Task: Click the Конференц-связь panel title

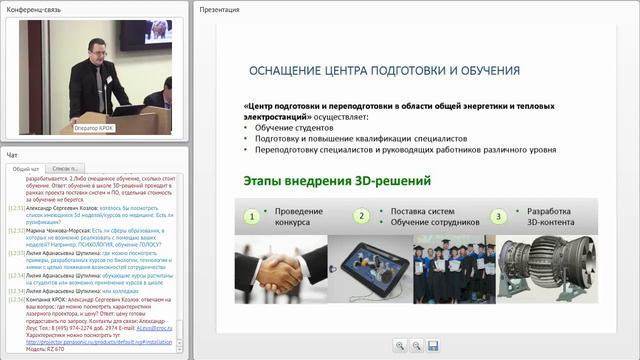Action: click(x=34, y=9)
